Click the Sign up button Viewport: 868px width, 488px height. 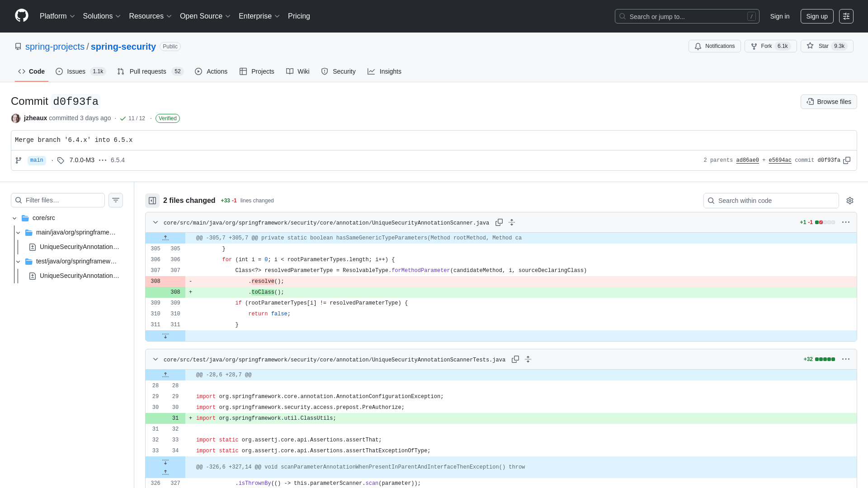[817, 16]
